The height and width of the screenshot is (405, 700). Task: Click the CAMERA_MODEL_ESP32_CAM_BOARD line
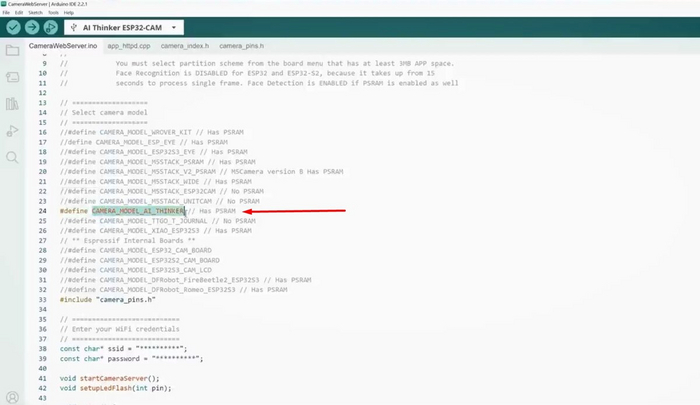point(136,250)
